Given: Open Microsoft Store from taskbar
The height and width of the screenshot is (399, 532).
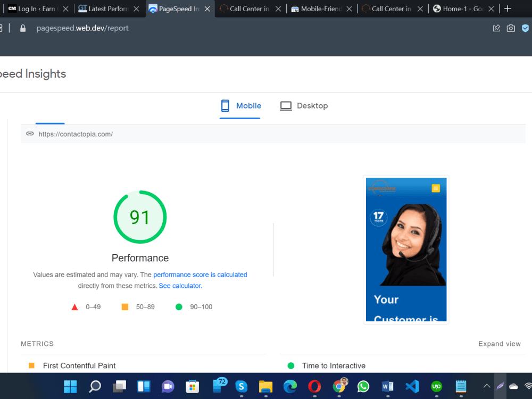Looking at the screenshot, I should [x=193, y=386].
